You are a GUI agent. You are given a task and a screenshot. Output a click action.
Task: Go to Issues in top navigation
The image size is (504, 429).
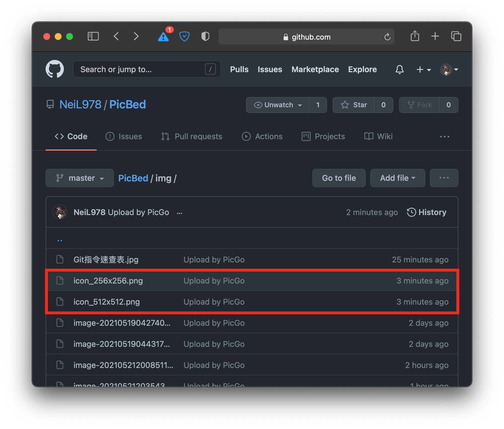pyautogui.click(x=270, y=69)
